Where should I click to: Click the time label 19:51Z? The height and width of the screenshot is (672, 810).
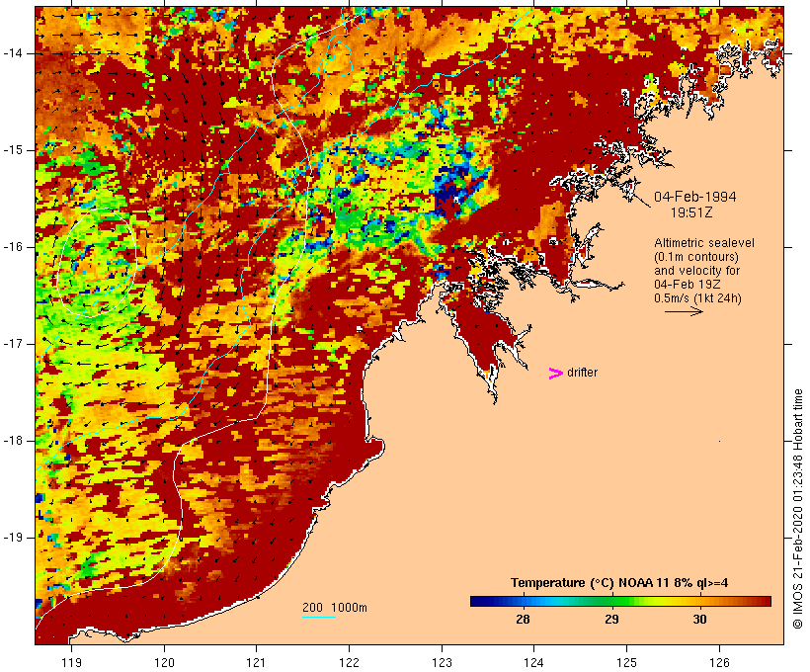coord(691,212)
